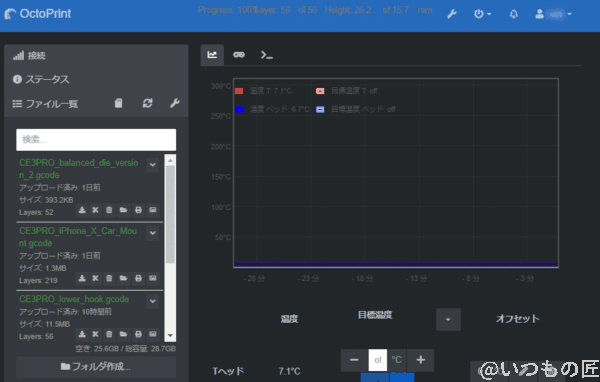Image resolution: width=600 pixels, height=382 pixels.
Task: Open the system power menu
Action: 482,14
